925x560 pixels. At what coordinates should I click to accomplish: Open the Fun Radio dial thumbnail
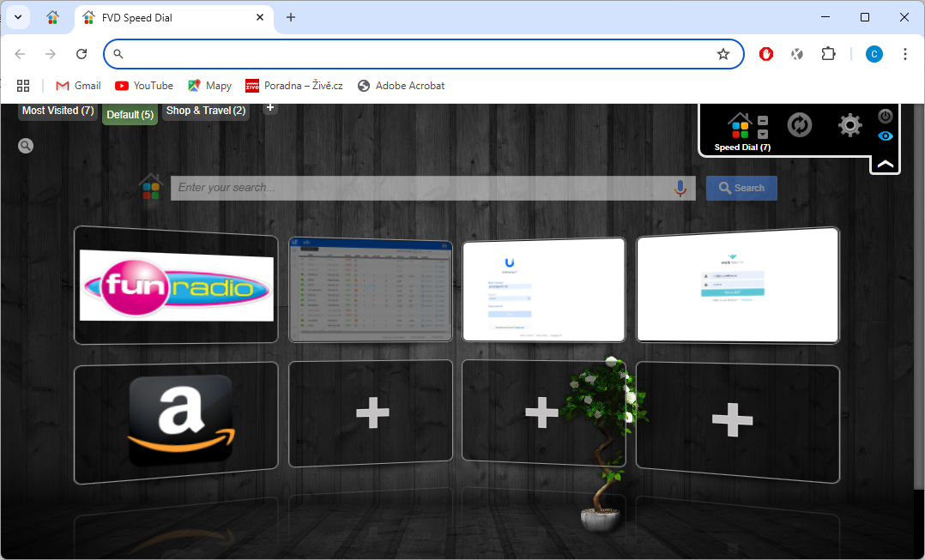[x=176, y=285]
